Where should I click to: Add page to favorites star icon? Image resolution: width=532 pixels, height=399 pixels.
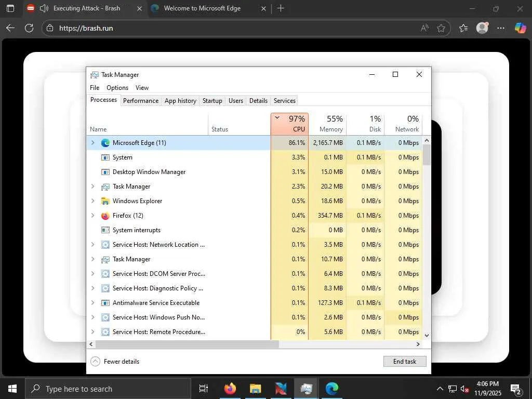[x=441, y=28]
